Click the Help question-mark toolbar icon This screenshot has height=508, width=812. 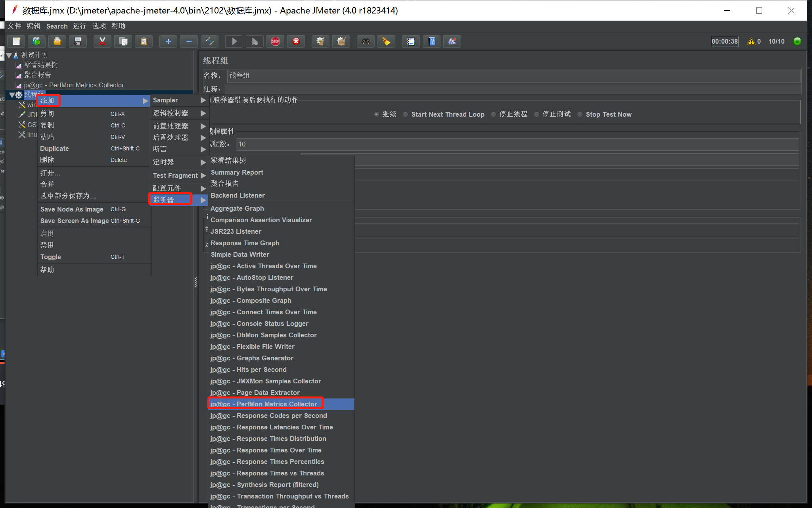432,41
